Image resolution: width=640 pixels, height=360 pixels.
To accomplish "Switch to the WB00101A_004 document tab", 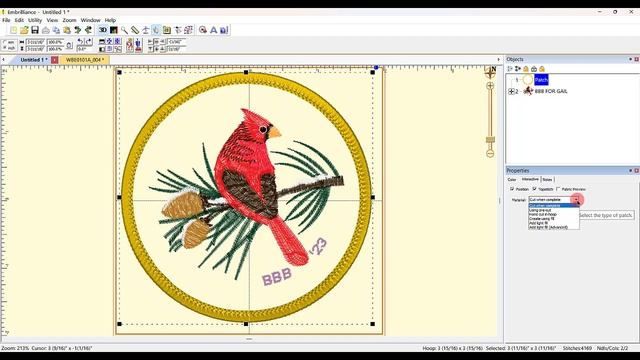I will [x=85, y=60].
